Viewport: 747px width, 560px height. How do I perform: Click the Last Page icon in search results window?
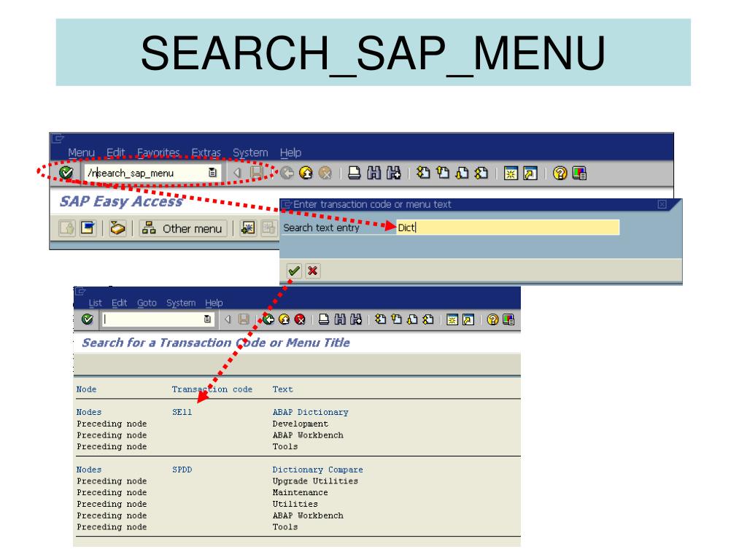tap(427, 319)
